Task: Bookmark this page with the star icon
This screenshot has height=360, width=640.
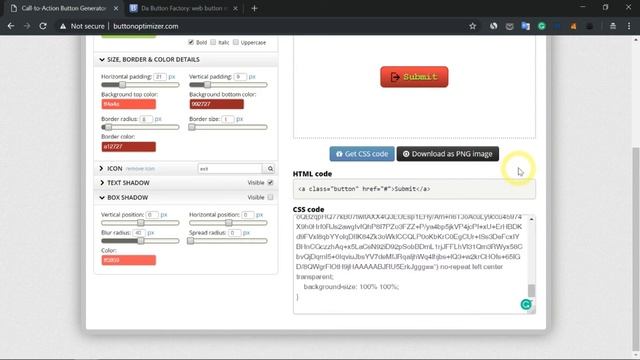Action: tap(473, 26)
